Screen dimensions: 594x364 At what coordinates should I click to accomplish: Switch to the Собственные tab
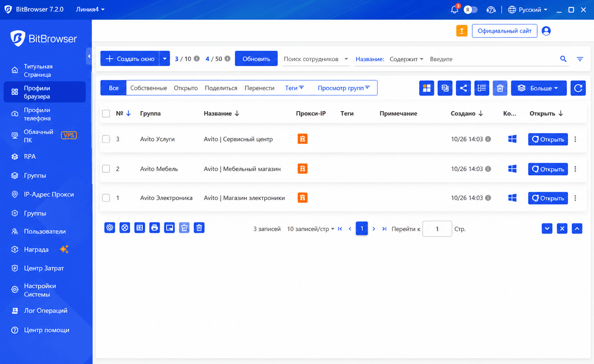pos(148,88)
